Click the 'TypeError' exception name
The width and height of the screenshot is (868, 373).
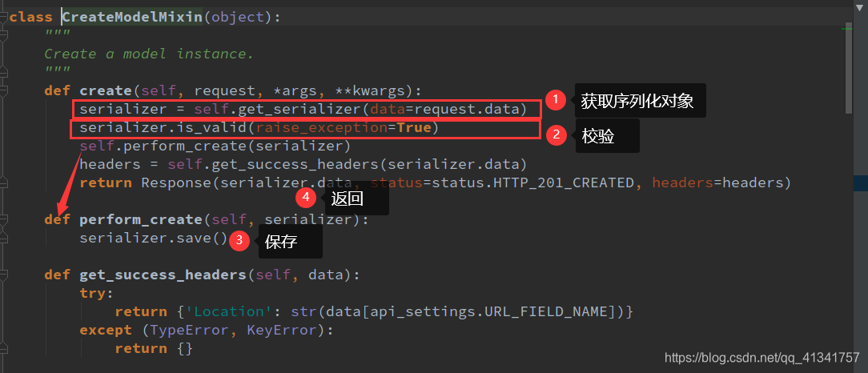[190, 331]
